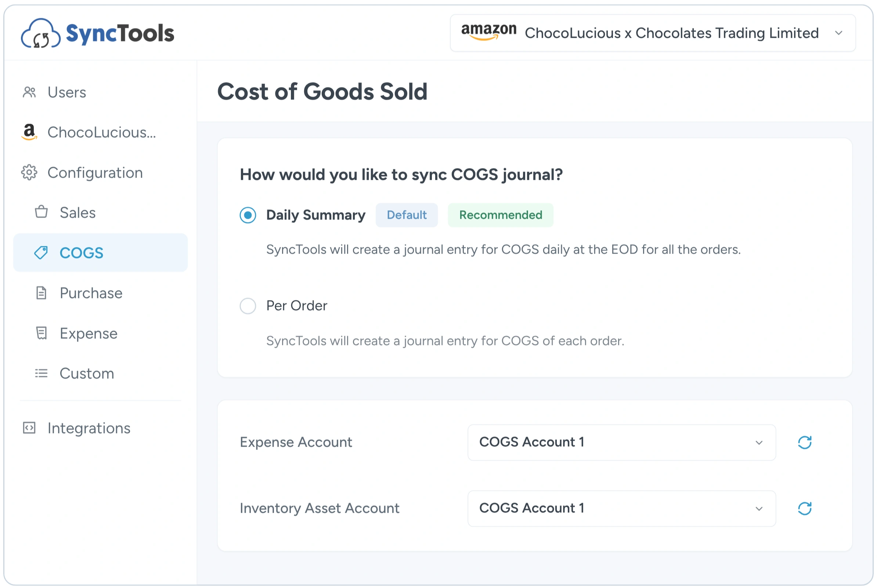Click the Cost of Goods Sold heading
Screen dimensions: 877x588
click(x=322, y=92)
